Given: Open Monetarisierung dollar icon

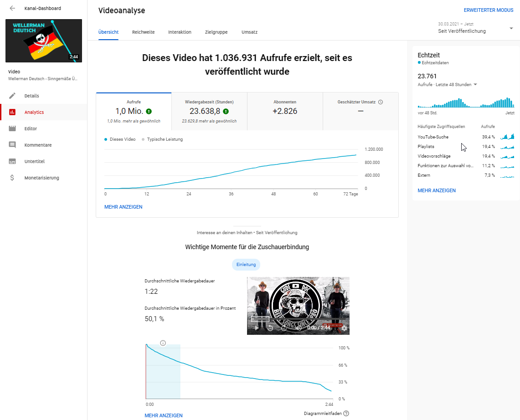Looking at the screenshot, I should 13,178.
